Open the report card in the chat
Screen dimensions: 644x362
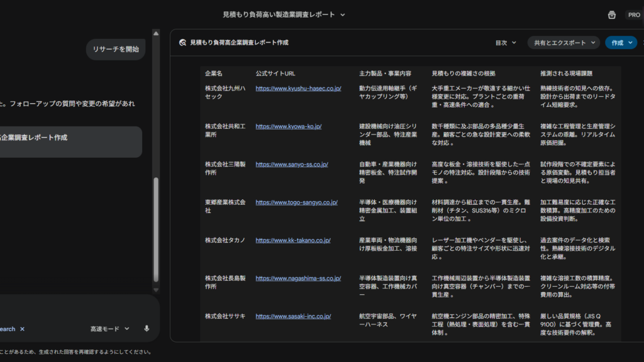69,141
